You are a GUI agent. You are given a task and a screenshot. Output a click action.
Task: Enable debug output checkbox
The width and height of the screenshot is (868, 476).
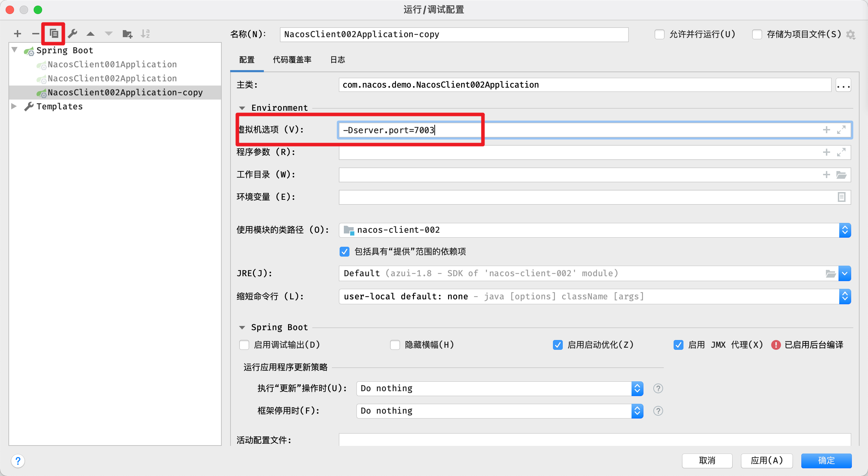click(244, 345)
